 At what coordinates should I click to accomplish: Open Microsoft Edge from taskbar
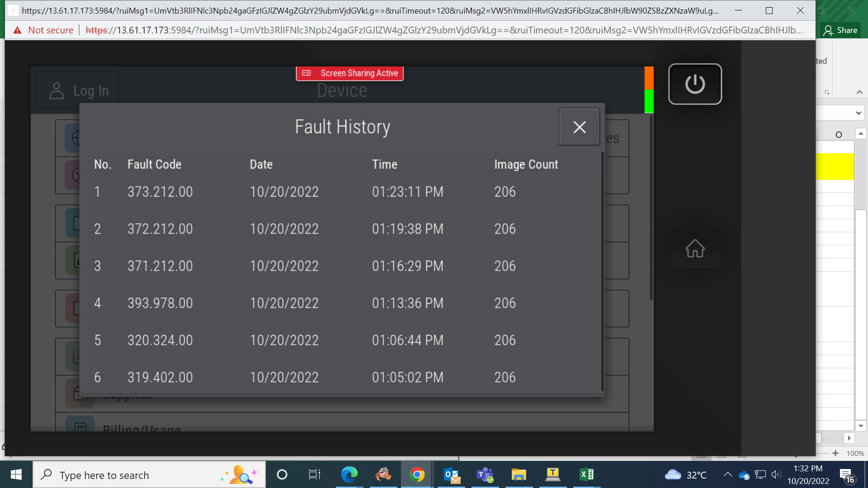pos(349,474)
